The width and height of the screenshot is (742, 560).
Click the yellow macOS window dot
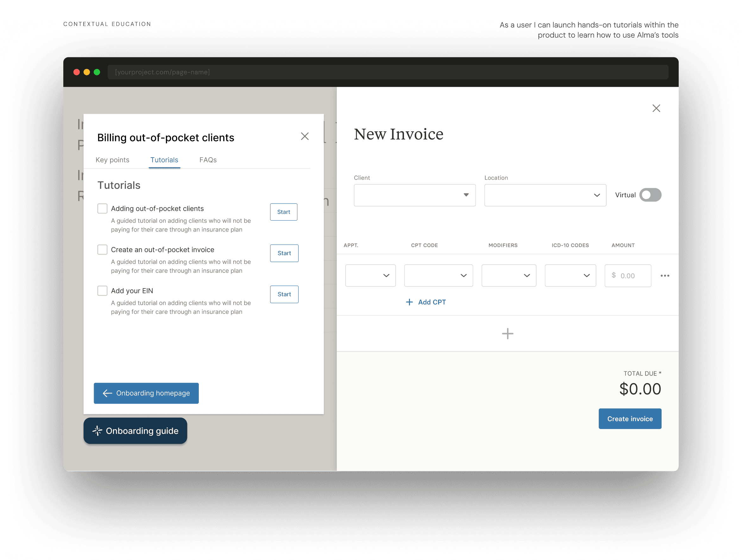click(x=86, y=72)
